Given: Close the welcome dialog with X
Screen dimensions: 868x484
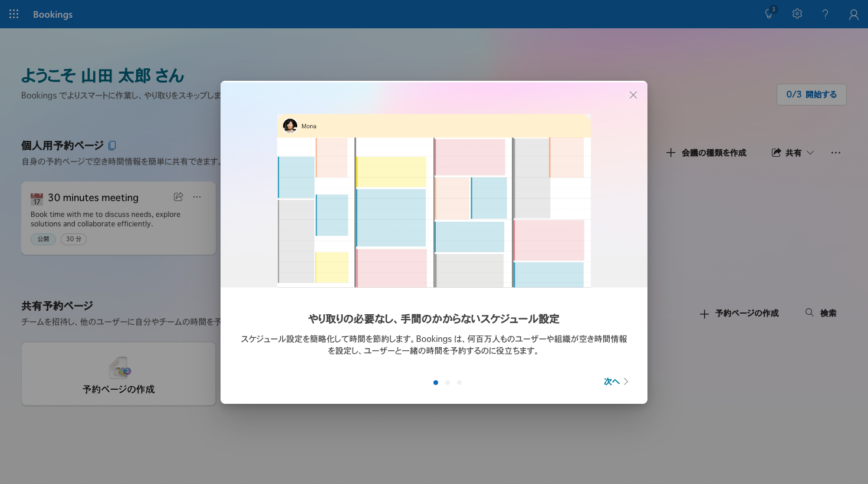Looking at the screenshot, I should [x=633, y=95].
